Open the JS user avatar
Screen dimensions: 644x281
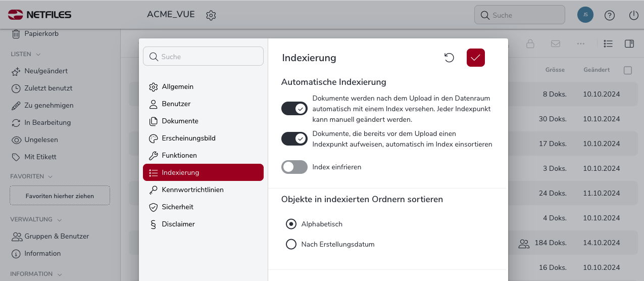pos(585,15)
